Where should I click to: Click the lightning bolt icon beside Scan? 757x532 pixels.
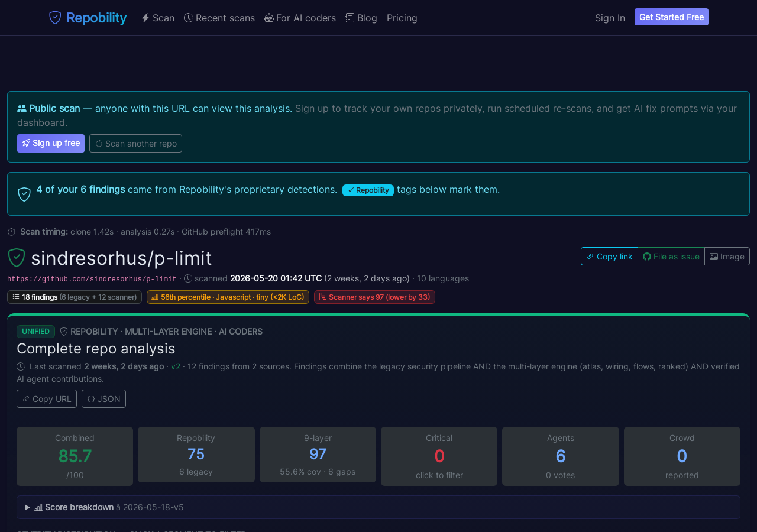tap(145, 18)
